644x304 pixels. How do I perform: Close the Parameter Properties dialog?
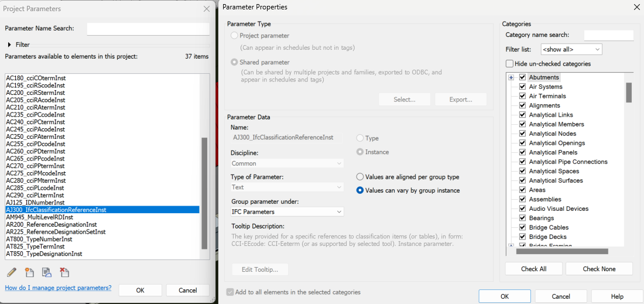click(x=636, y=7)
